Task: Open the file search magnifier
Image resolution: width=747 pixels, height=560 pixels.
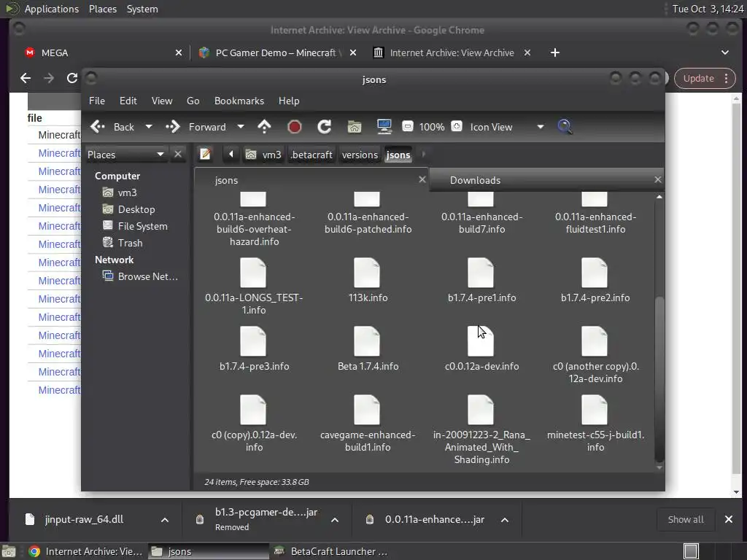Action: click(x=565, y=127)
